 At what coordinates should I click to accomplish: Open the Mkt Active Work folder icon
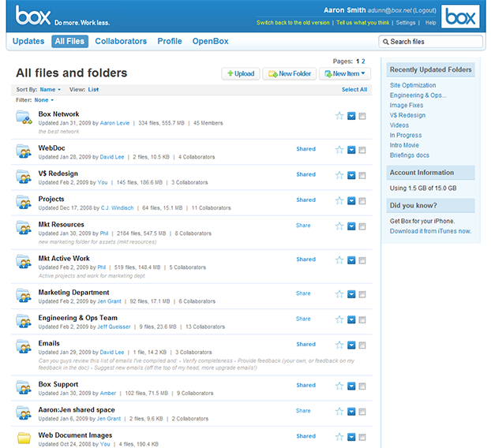pyautogui.click(x=24, y=261)
